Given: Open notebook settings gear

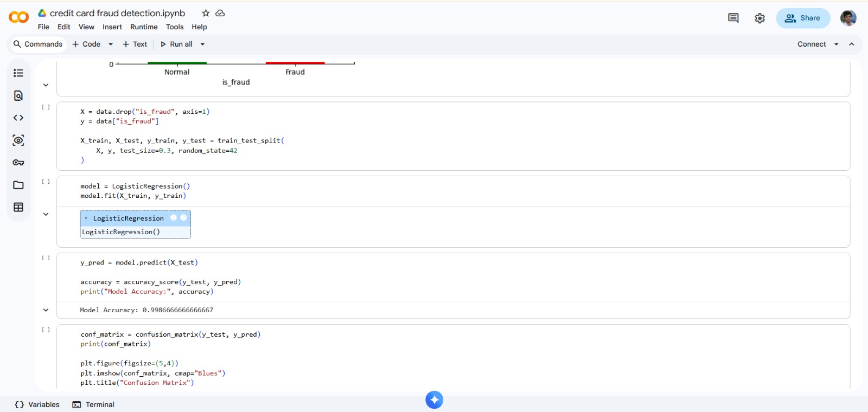Looking at the screenshot, I should [759, 18].
